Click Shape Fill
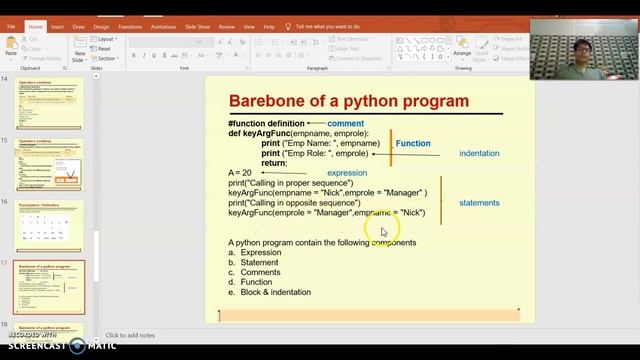The height and width of the screenshot is (360, 640). [509, 39]
